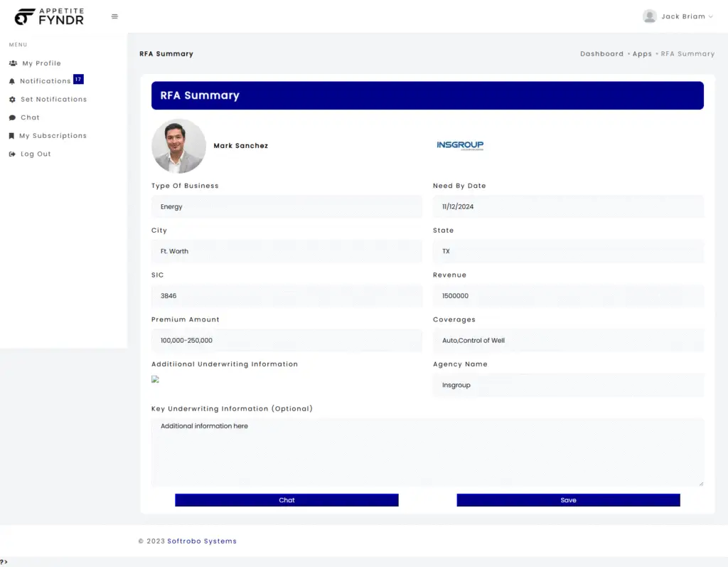Screen dimensions: 728x567
Task: Click the Coverages field
Action: tap(568, 341)
